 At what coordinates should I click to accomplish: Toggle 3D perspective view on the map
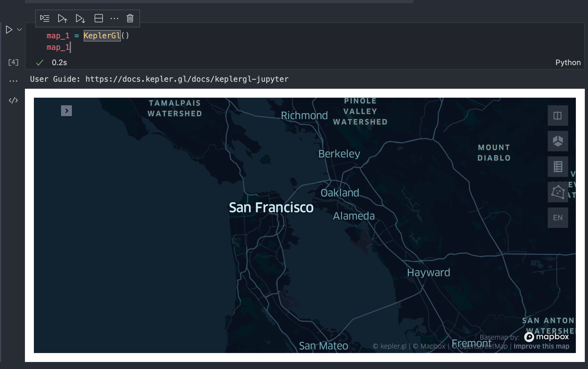(558, 141)
